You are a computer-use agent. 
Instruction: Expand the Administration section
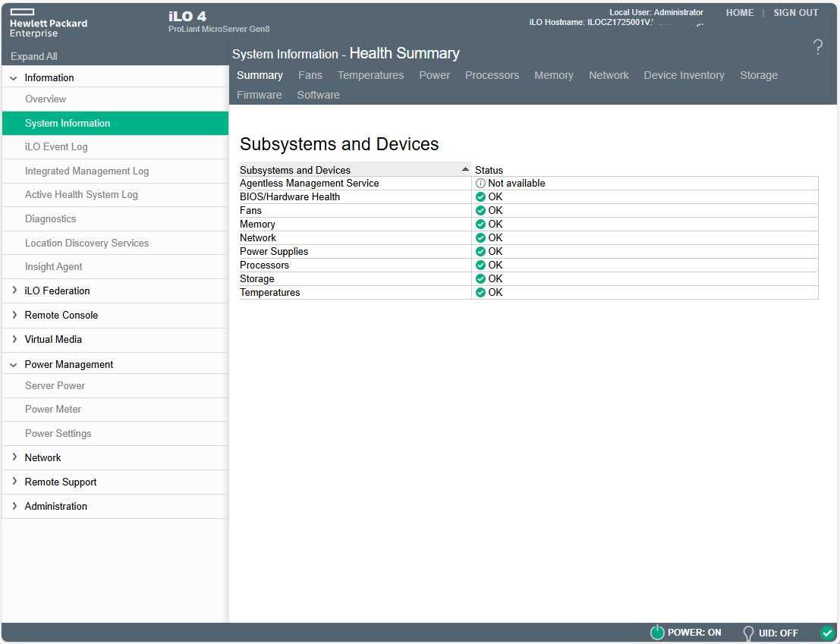point(14,506)
